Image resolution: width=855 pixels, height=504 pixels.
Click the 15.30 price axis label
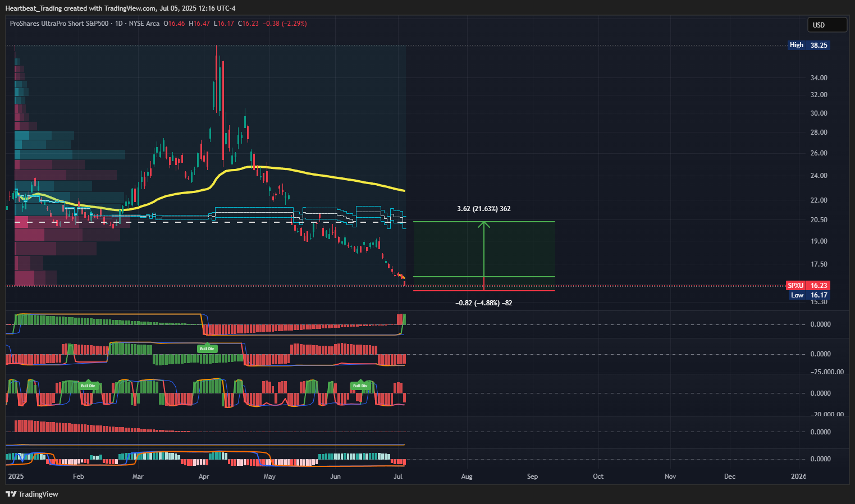tap(819, 302)
